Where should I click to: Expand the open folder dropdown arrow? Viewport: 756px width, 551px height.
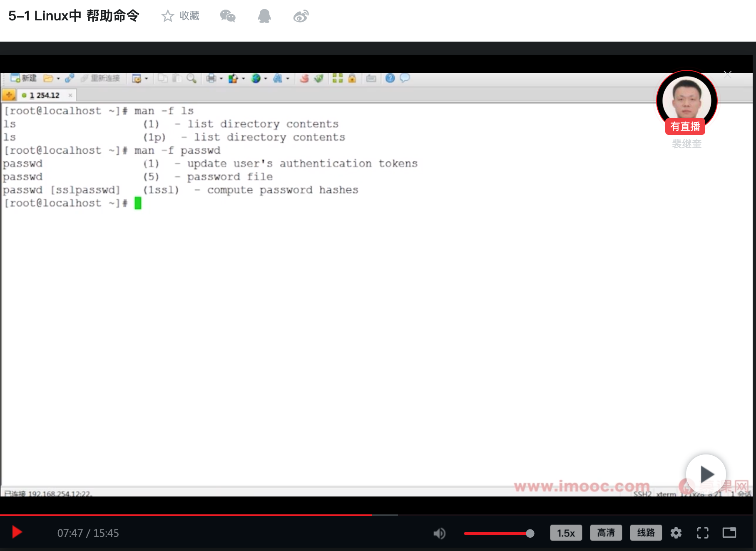[x=58, y=78]
